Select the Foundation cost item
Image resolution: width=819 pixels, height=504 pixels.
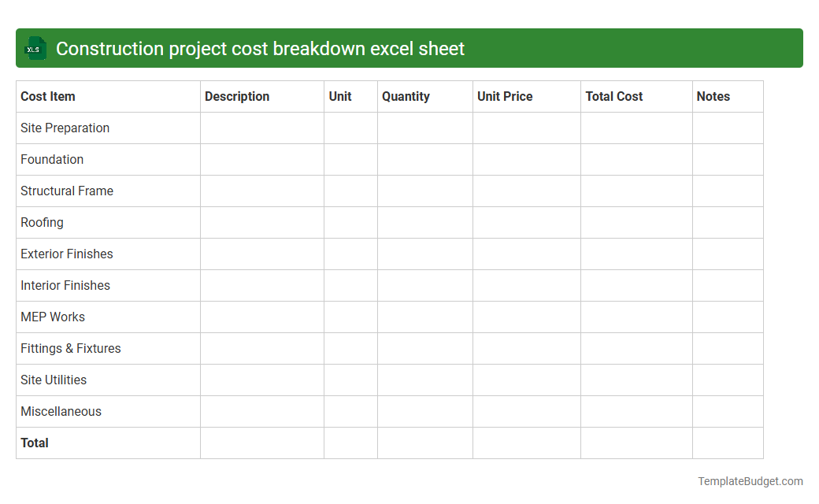click(52, 159)
